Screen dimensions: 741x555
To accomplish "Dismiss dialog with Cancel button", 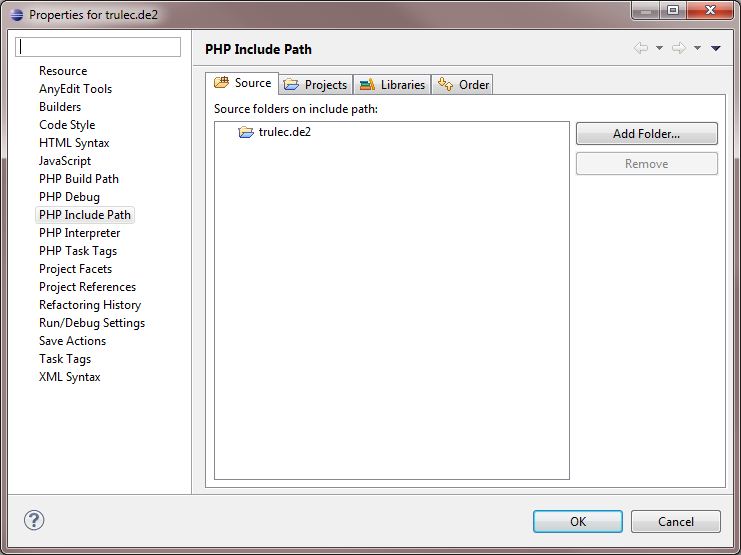I will (x=676, y=521).
